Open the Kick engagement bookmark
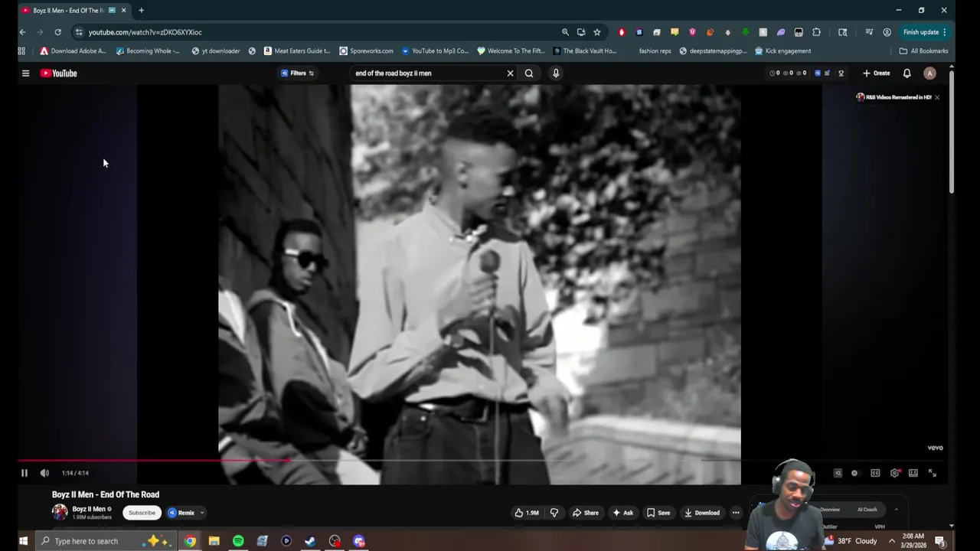This screenshot has width=980, height=551. [x=782, y=51]
